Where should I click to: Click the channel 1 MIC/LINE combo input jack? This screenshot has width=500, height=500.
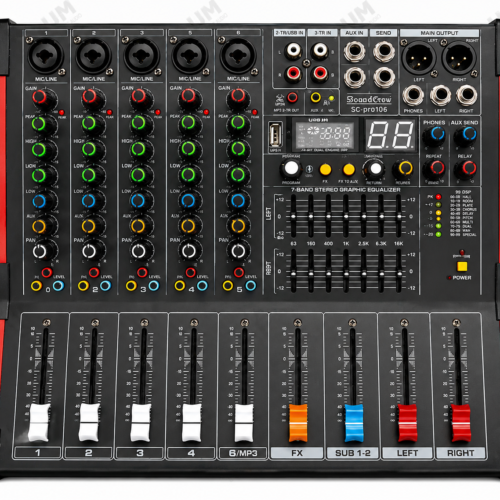click(46, 56)
